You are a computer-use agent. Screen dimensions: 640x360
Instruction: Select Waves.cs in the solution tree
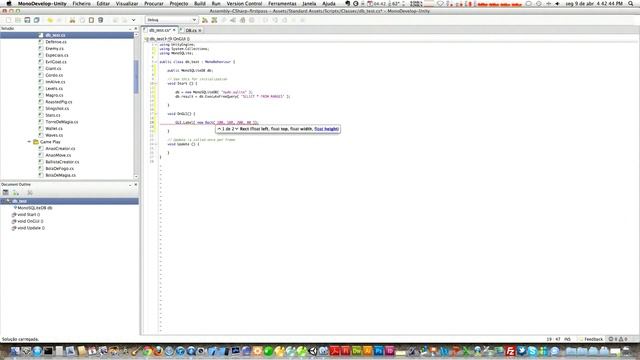(x=54, y=135)
